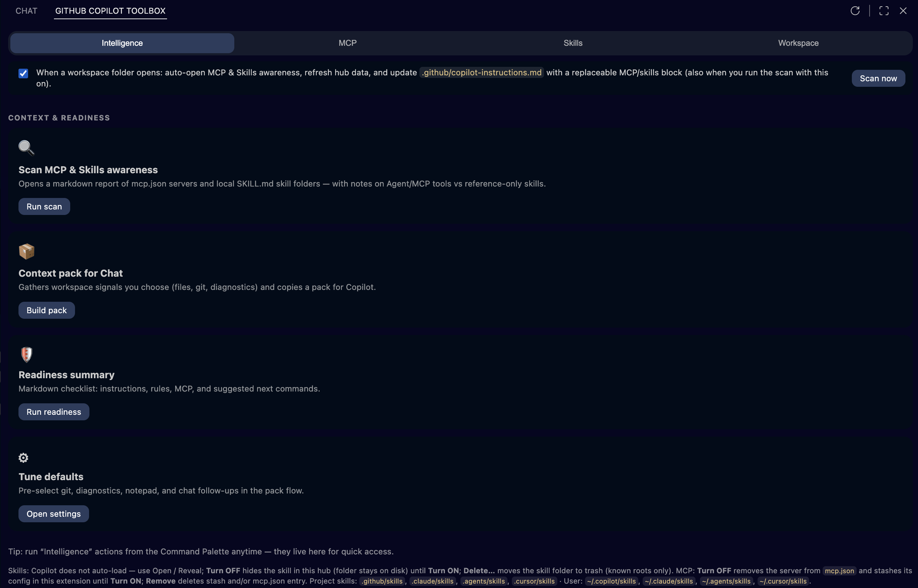This screenshot has height=588, width=918.
Task: Select the magnifying glass scan icon
Action: pos(26,148)
